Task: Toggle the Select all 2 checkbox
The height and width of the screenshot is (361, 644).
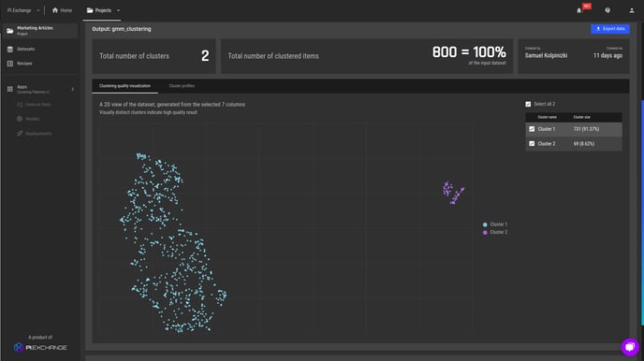Action: click(x=528, y=104)
